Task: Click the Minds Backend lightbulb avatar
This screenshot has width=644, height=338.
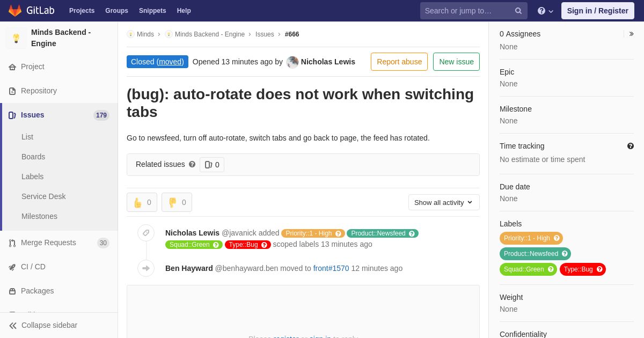Action: (16, 38)
